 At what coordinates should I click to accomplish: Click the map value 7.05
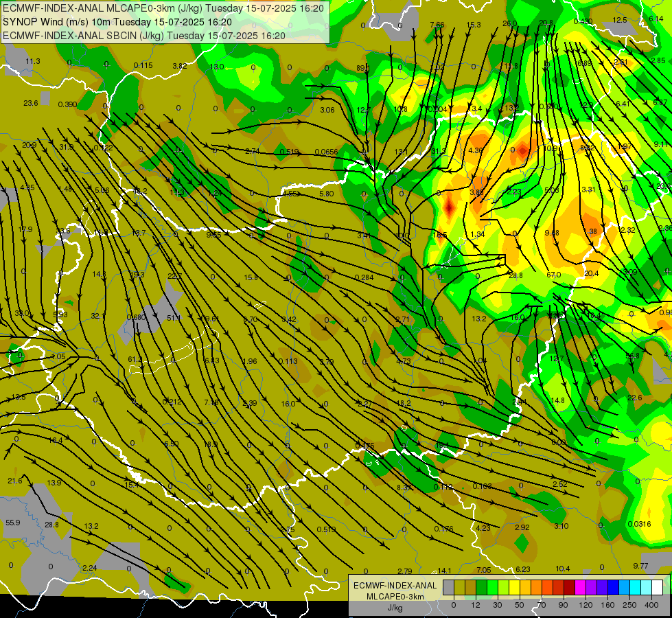[484, 570]
